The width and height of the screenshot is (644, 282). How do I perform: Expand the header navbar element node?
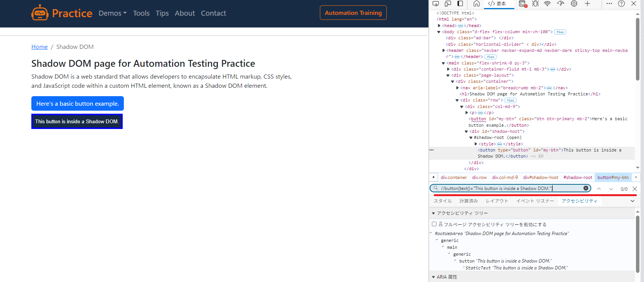[x=444, y=50]
